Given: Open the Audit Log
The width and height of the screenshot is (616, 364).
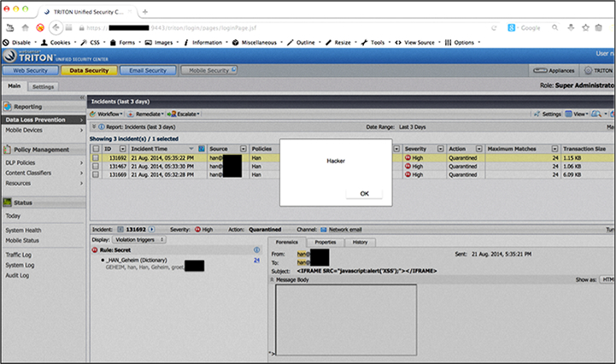Looking at the screenshot, I should [17, 275].
